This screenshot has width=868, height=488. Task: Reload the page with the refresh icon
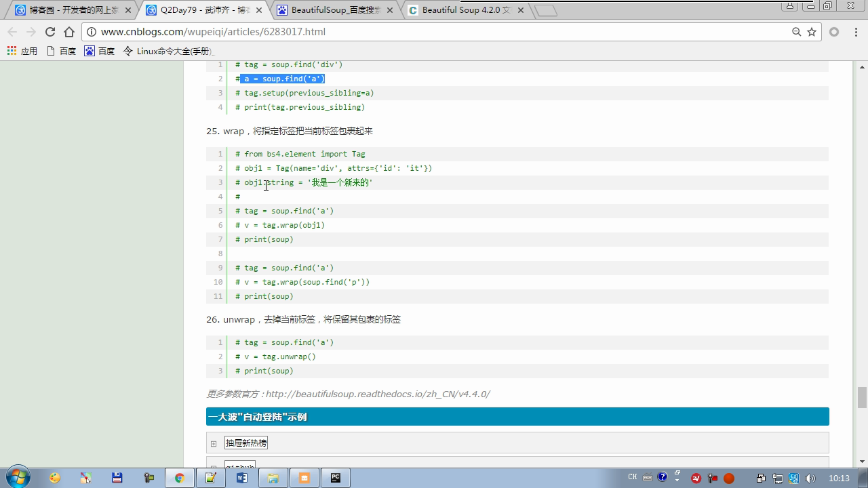point(50,32)
